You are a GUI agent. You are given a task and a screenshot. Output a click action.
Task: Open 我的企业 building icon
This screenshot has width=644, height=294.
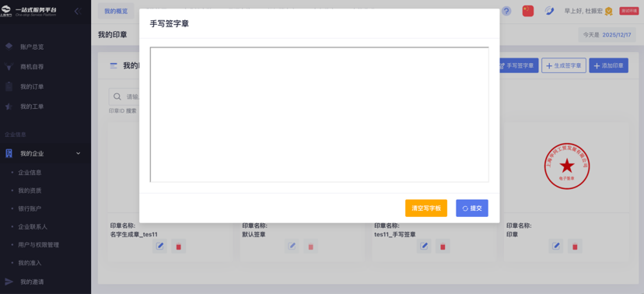click(9, 153)
